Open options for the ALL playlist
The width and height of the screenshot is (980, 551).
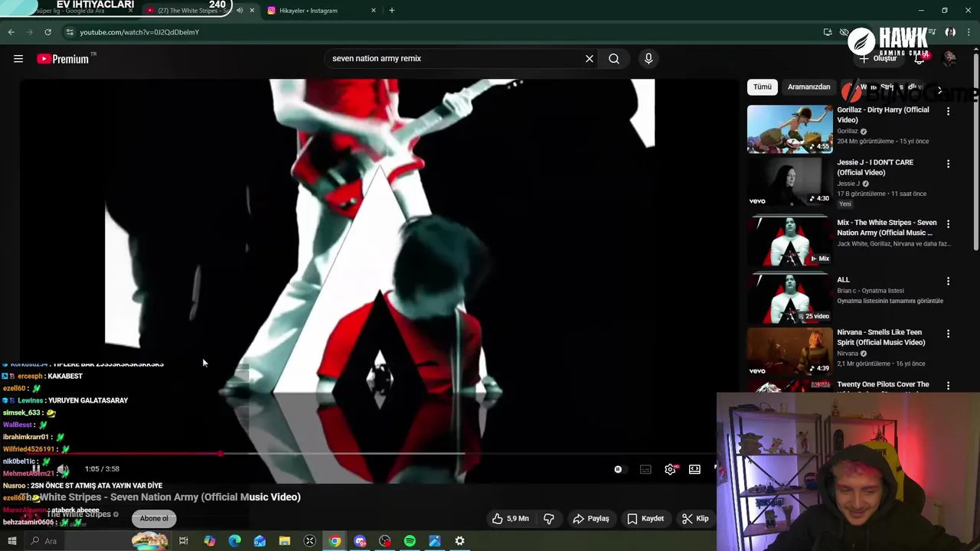click(x=948, y=281)
